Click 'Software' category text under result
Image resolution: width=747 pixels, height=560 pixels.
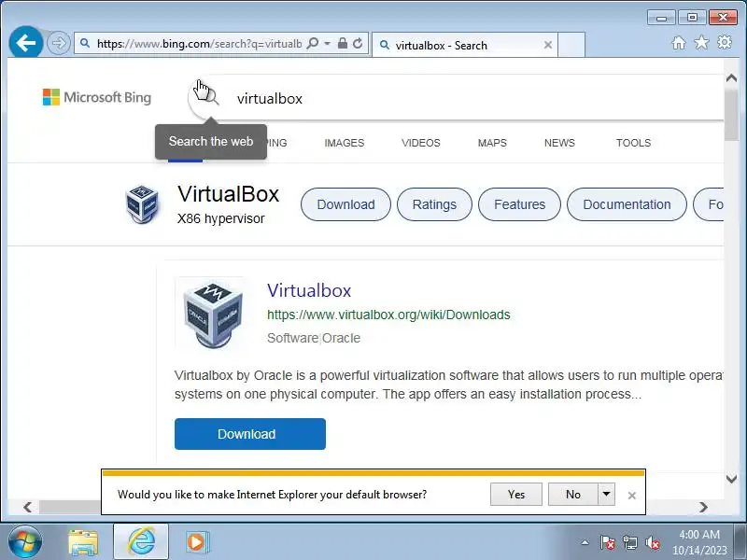click(292, 338)
